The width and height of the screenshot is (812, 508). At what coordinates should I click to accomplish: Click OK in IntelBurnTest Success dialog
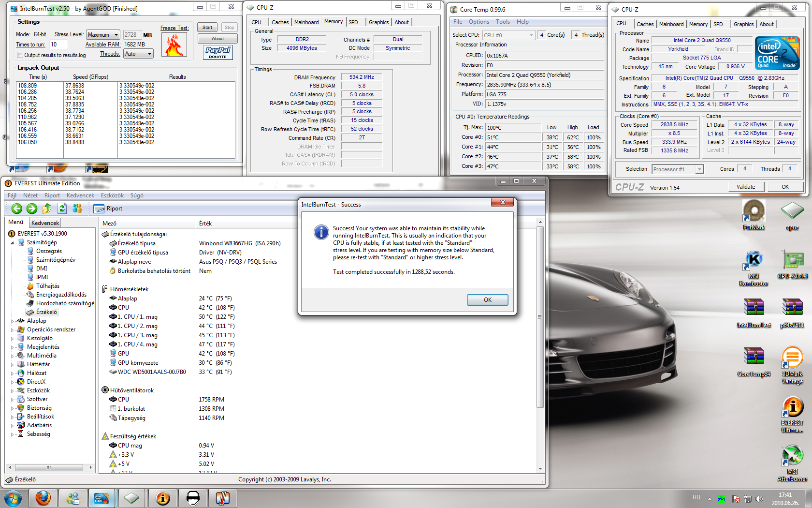(487, 300)
